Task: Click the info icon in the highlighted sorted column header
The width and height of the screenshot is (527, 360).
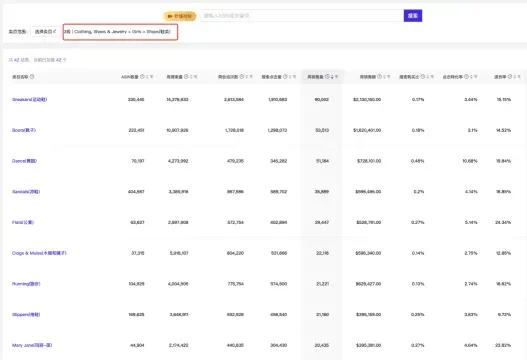Action: (327, 77)
